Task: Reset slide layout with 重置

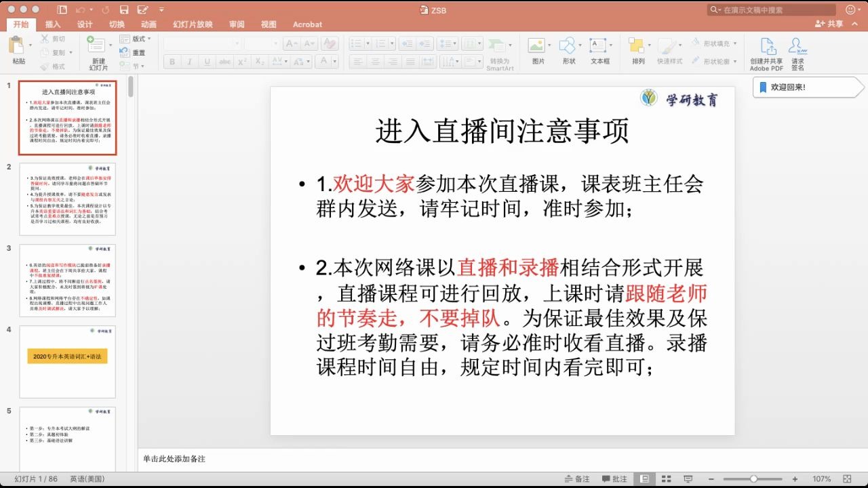Action: 133,53
